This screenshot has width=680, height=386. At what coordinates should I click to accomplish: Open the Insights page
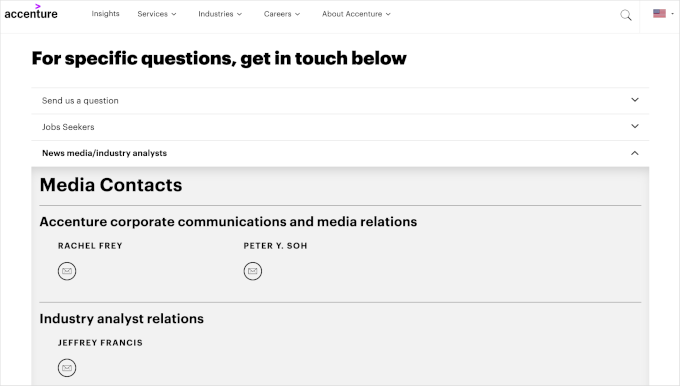coord(105,13)
